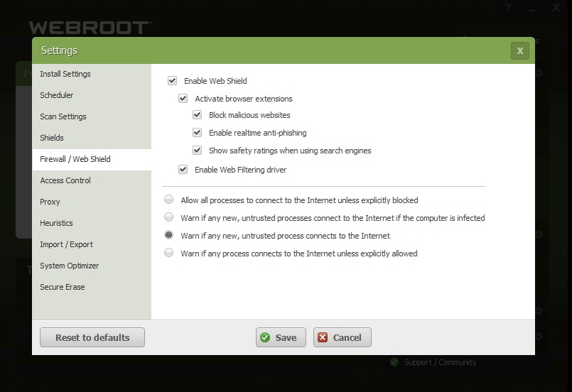Viewport: 572px width, 392px height.
Task: Click Webroot help question mark icon
Action: [508, 7]
